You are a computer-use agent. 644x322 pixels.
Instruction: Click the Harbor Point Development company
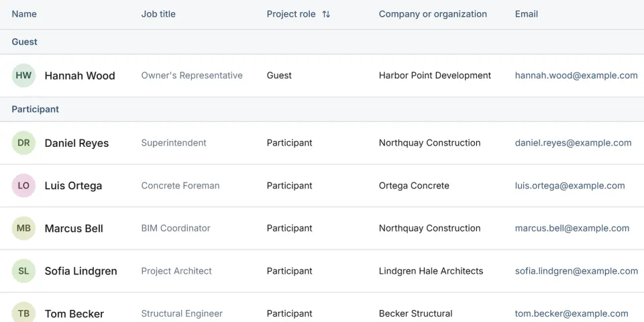pos(435,76)
